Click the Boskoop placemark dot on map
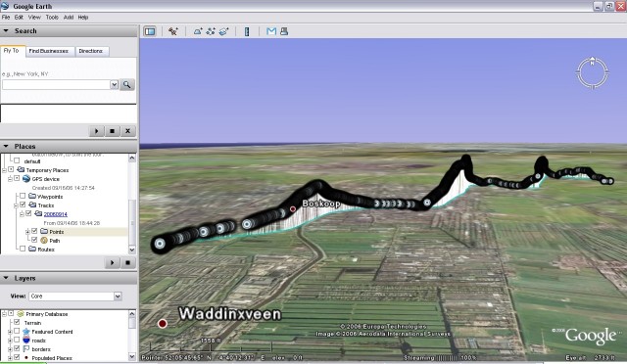This screenshot has width=627, height=364. click(x=293, y=209)
